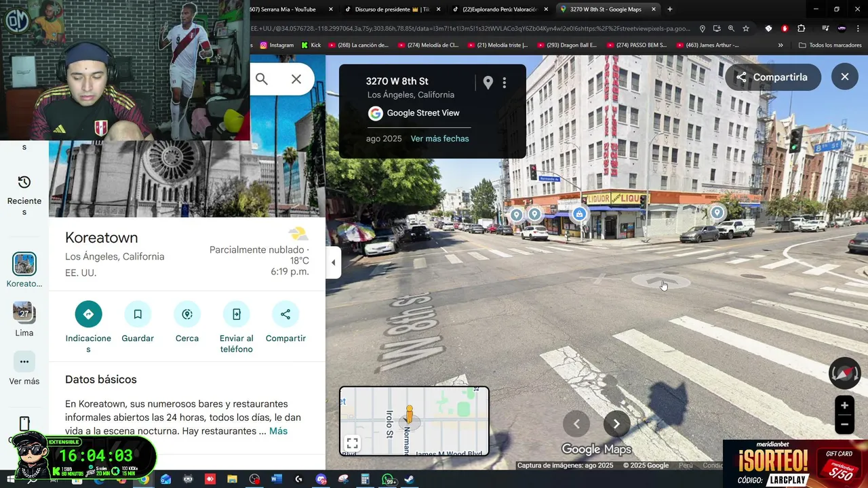868x488 pixels.
Task: Open Calculator from the taskbar
Action: pyautogui.click(x=365, y=479)
